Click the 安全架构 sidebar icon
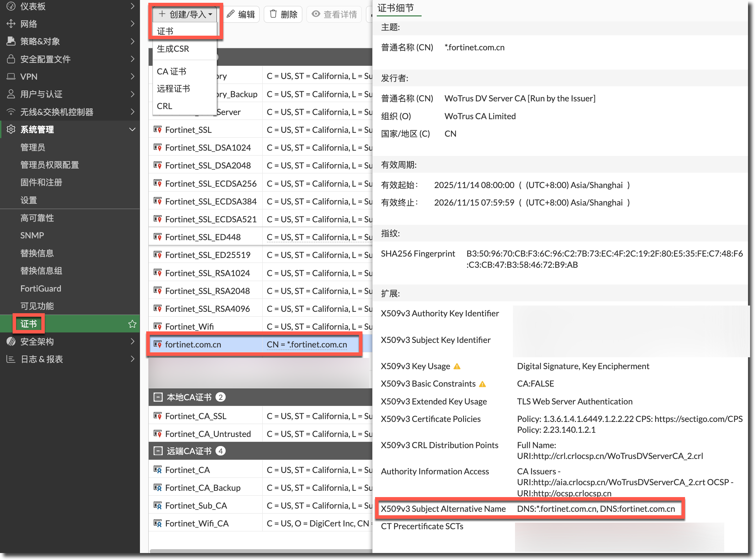This screenshot has height=560, width=755. pyautogui.click(x=11, y=342)
